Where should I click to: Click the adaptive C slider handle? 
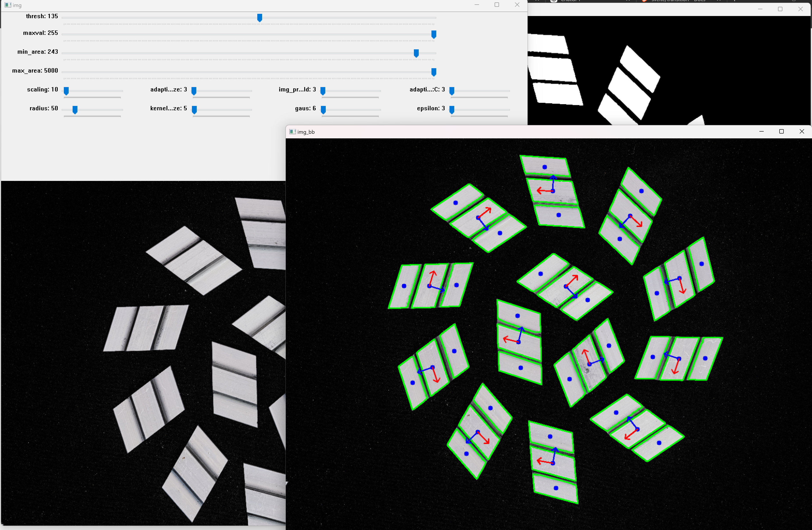click(x=452, y=91)
